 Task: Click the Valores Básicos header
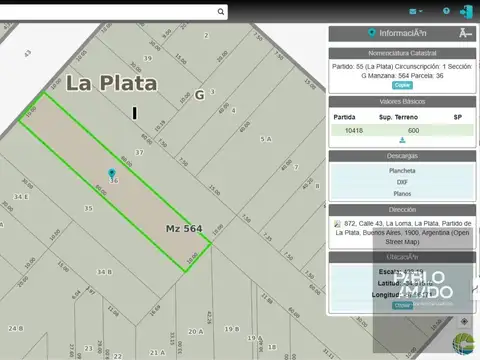(x=402, y=102)
